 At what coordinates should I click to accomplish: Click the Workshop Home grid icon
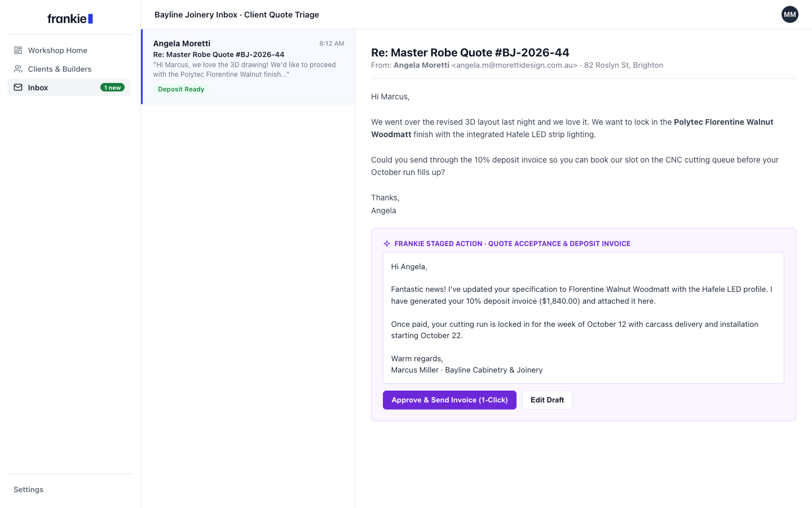[x=18, y=50]
